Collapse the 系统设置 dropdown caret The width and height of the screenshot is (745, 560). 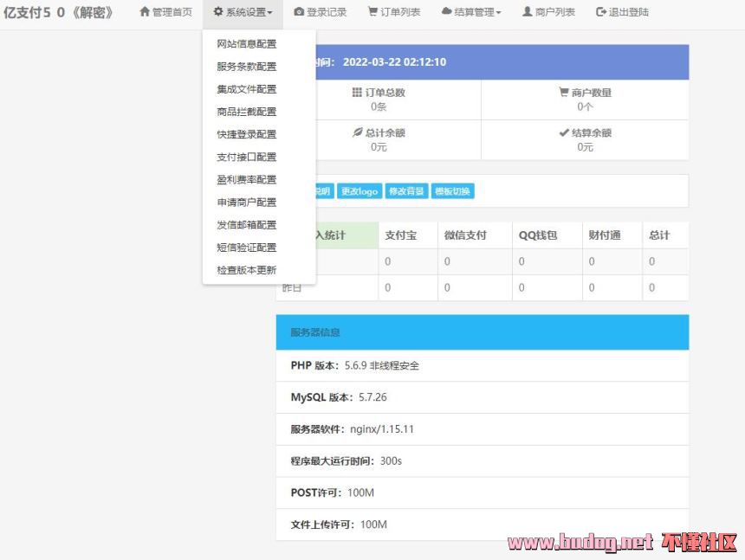click(269, 13)
